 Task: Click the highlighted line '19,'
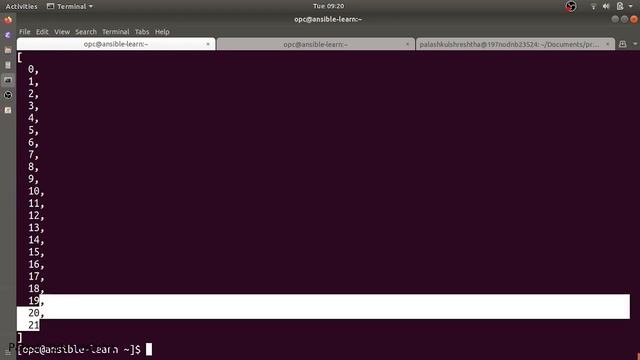pyautogui.click(x=36, y=301)
